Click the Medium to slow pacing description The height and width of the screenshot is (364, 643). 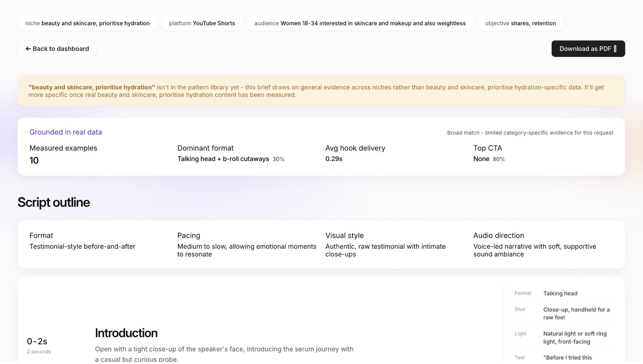[x=247, y=250]
